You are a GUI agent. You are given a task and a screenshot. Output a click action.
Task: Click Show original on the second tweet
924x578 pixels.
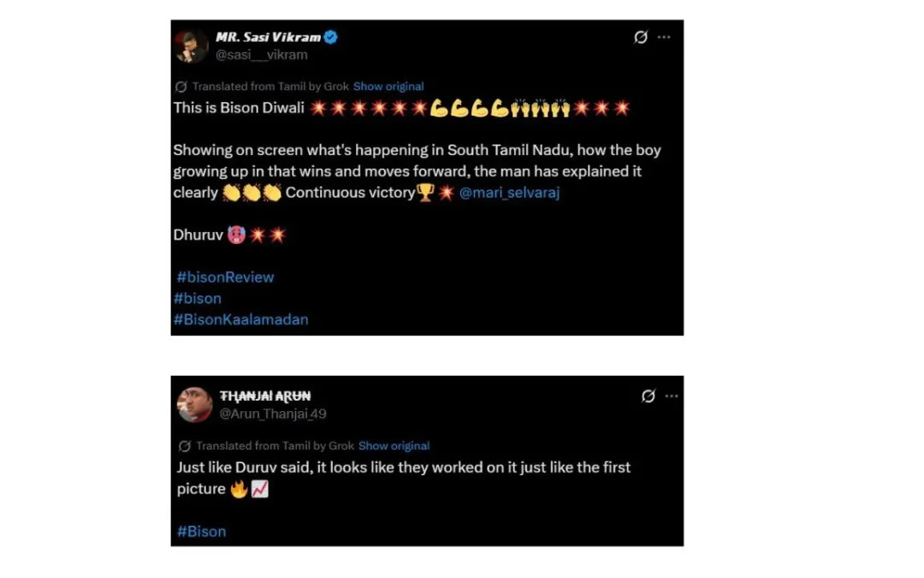[x=394, y=446]
